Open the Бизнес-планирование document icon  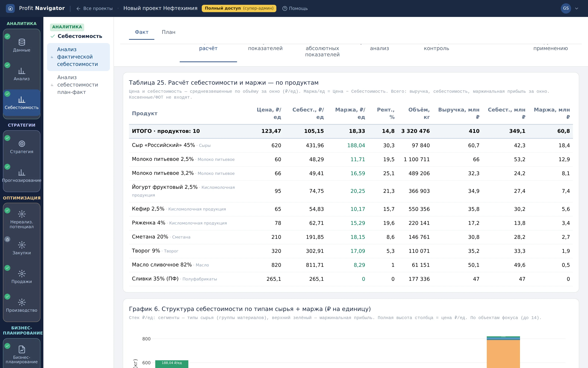pos(22,349)
